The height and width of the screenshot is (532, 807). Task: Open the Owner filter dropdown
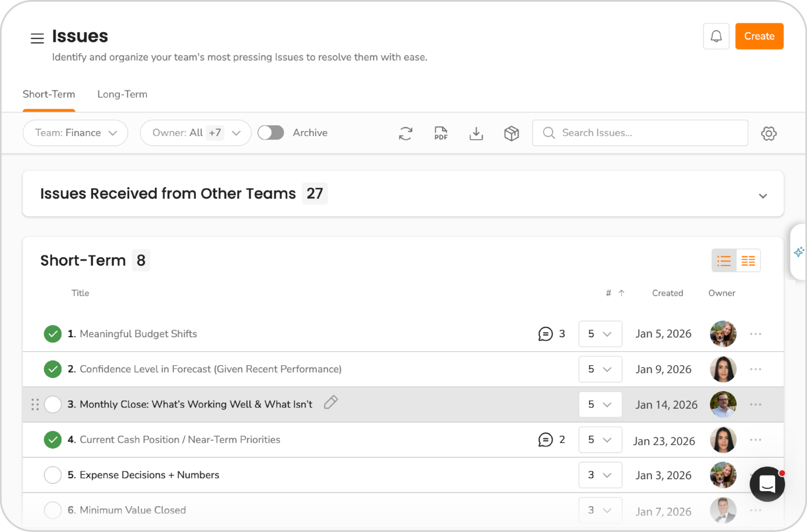(195, 133)
